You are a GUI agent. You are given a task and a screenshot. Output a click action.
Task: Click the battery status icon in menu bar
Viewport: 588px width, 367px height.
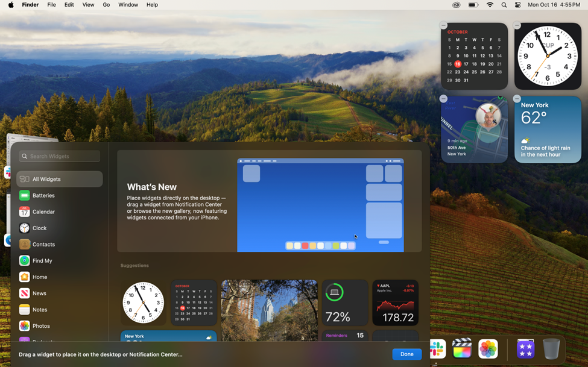473,5
